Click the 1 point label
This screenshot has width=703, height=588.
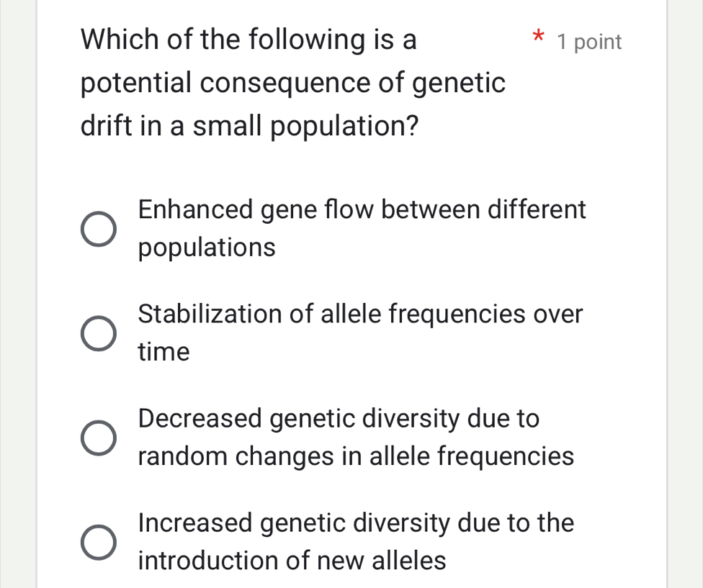point(591,42)
